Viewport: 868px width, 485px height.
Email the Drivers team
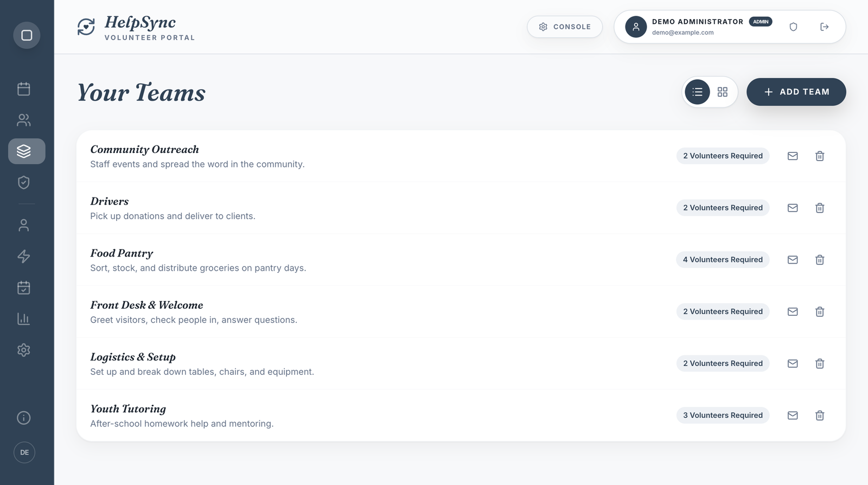click(x=793, y=208)
